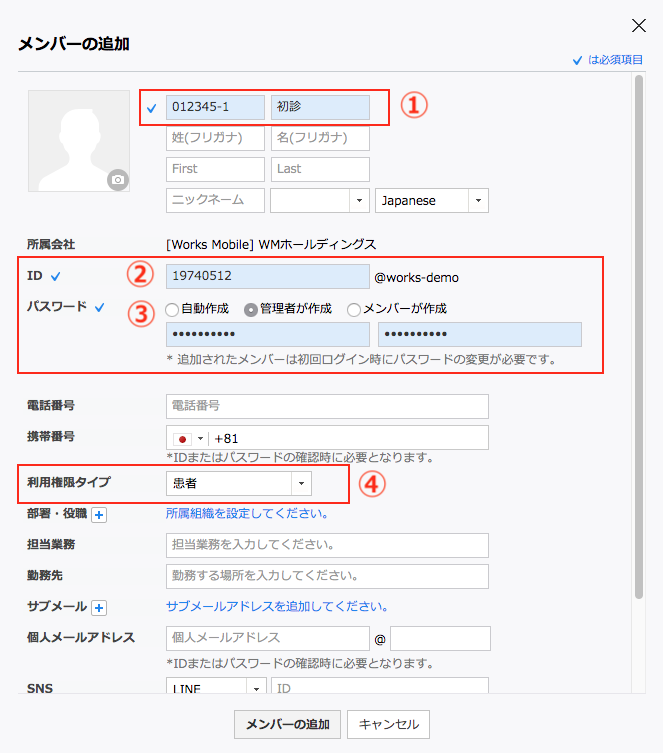The height and width of the screenshot is (753, 663).
Task: Close the add member dialog
Action: click(x=637, y=26)
